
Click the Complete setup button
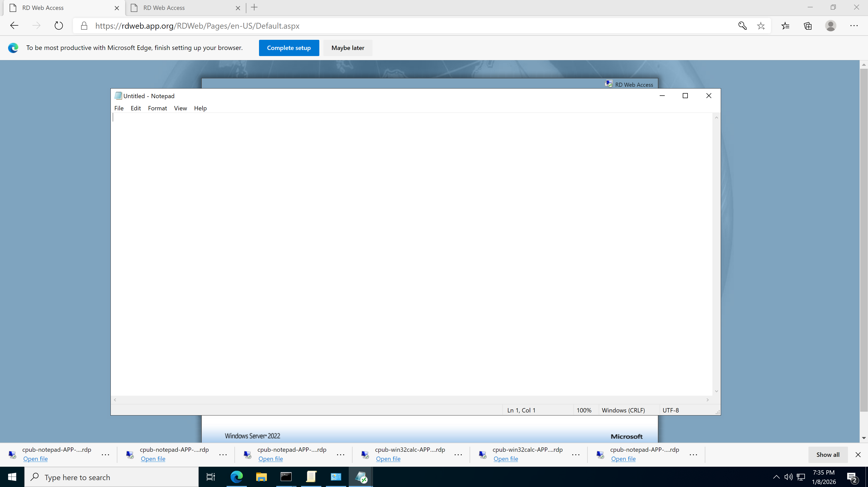(289, 48)
